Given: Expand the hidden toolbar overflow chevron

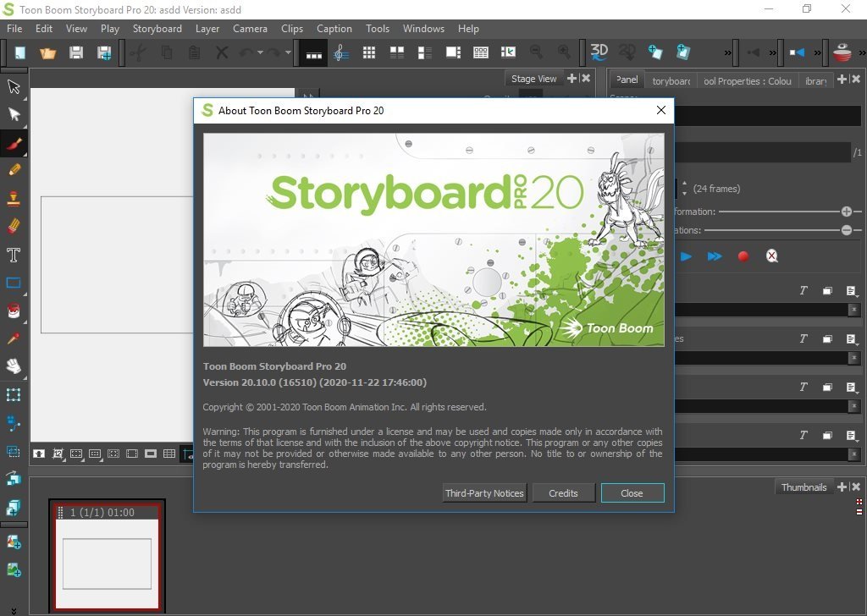Looking at the screenshot, I should (727, 53).
